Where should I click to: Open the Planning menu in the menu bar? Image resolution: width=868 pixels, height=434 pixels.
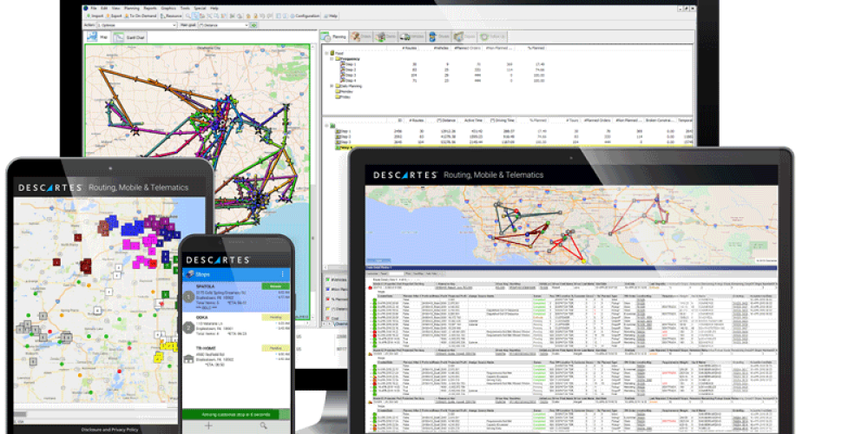coord(131,7)
